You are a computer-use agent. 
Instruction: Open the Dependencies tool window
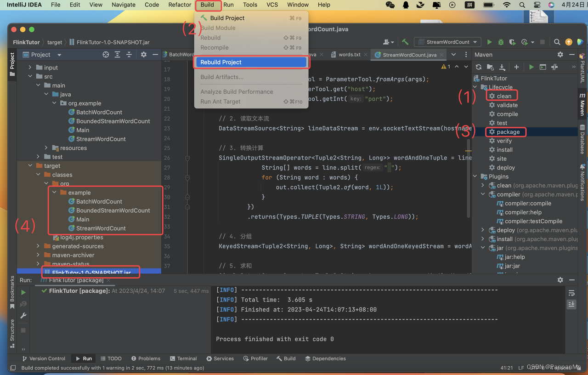pos(325,358)
